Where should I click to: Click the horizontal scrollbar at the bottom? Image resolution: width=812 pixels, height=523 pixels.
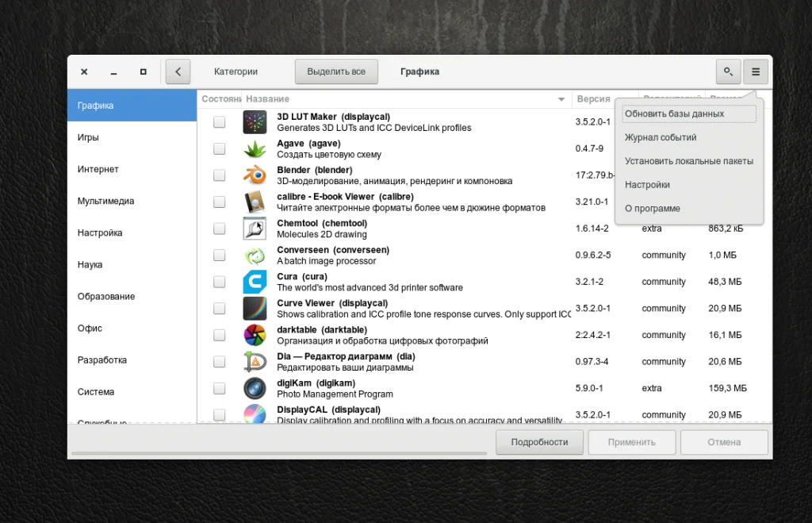[x=279, y=453]
